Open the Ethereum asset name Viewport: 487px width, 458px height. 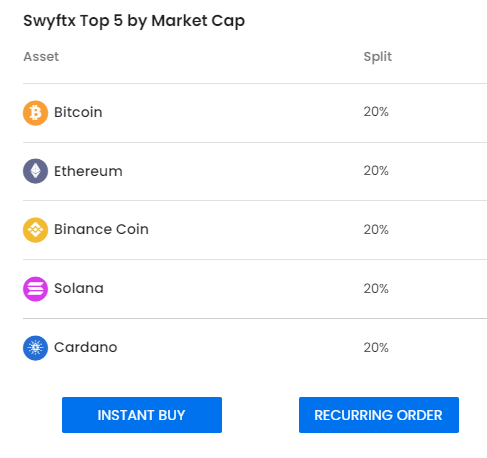[88, 171]
